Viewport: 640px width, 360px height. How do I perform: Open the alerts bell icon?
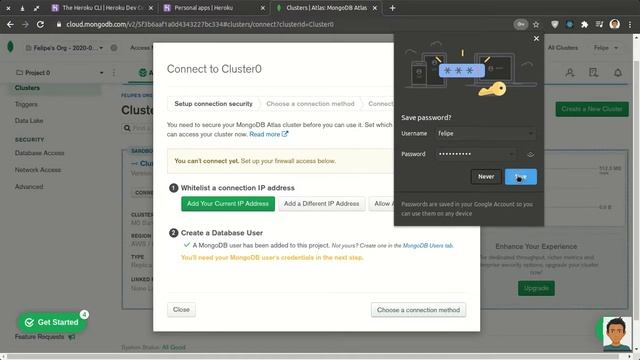pyautogui.click(x=618, y=73)
